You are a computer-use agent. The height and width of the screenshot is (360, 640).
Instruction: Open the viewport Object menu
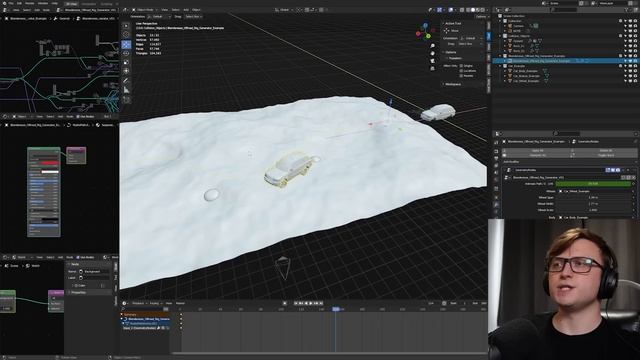tap(196, 10)
